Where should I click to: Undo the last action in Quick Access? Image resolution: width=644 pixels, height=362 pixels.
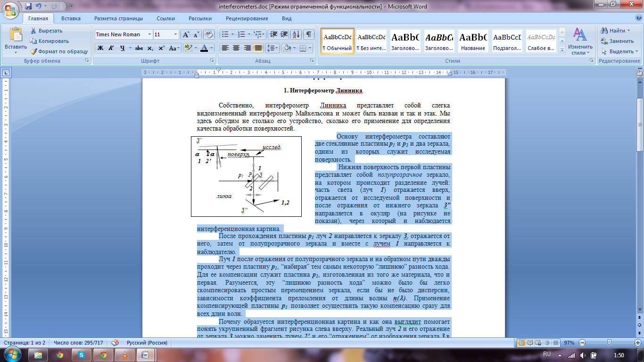coord(38,7)
